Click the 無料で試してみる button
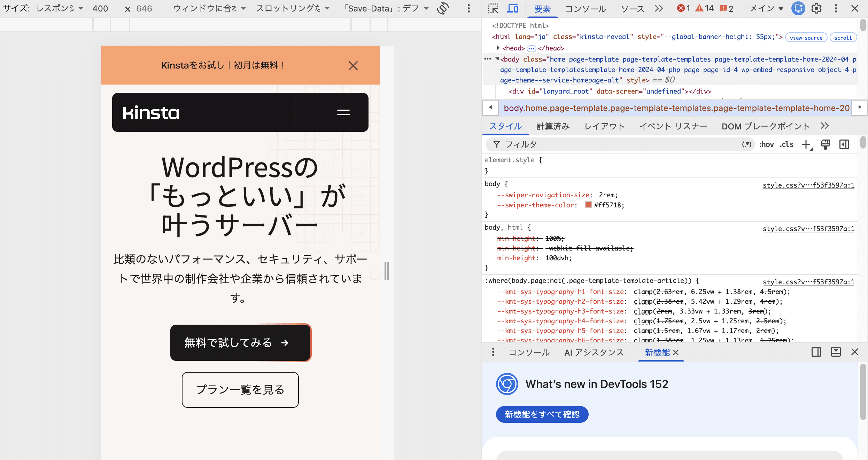Viewport: 868px width, 460px height. click(240, 343)
